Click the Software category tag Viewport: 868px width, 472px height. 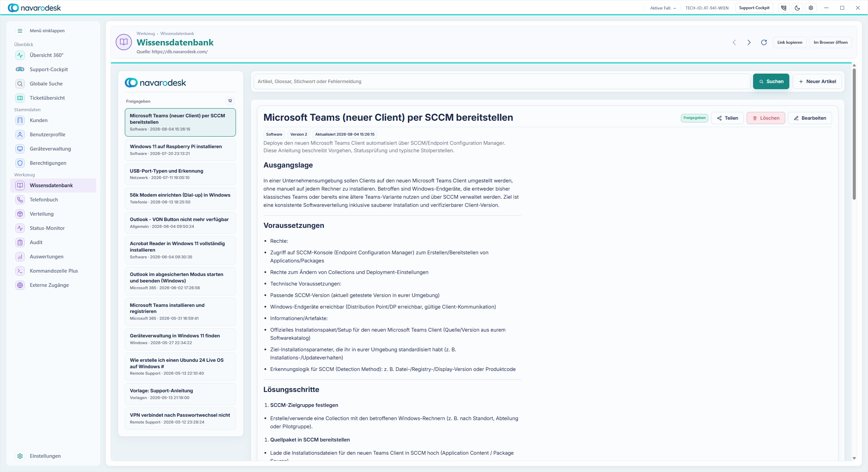point(274,134)
